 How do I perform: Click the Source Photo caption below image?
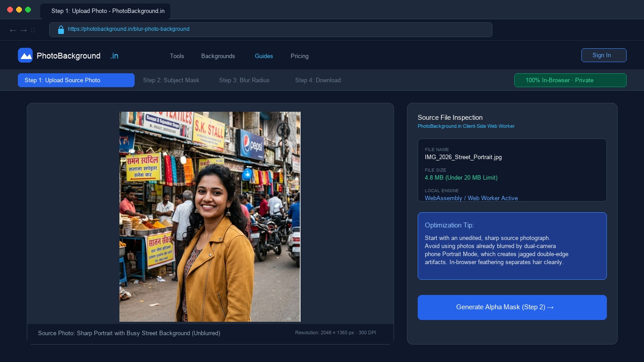[129, 333]
